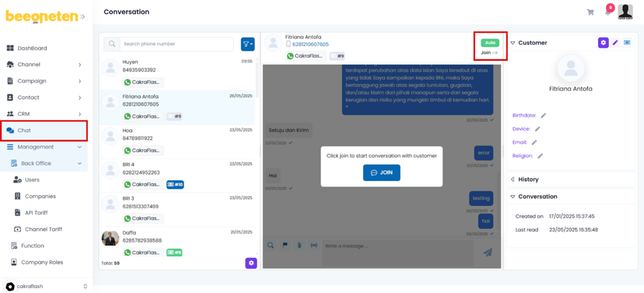This screenshot has width=644, height=293.
Task: Edit customer with the pencil icon
Action: [x=616, y=43]
